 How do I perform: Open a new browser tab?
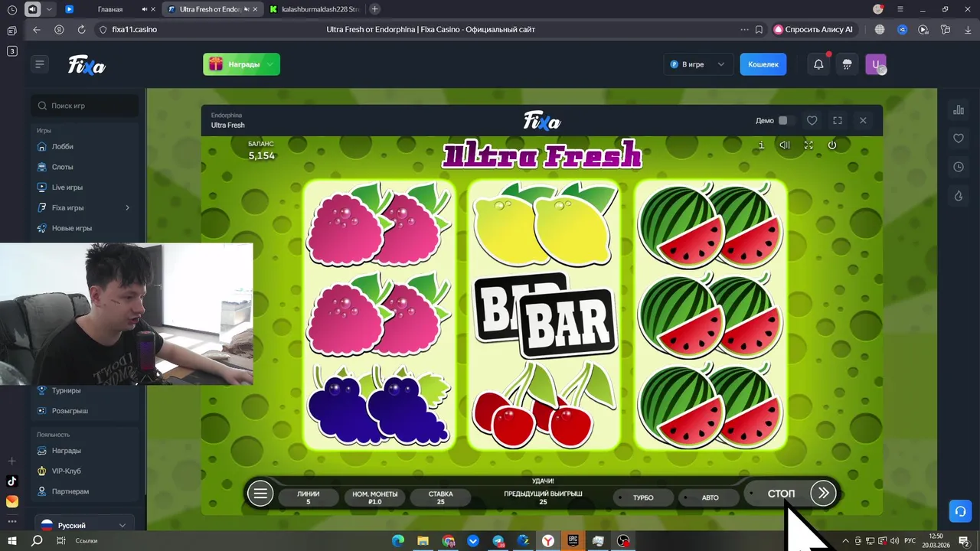374,9
